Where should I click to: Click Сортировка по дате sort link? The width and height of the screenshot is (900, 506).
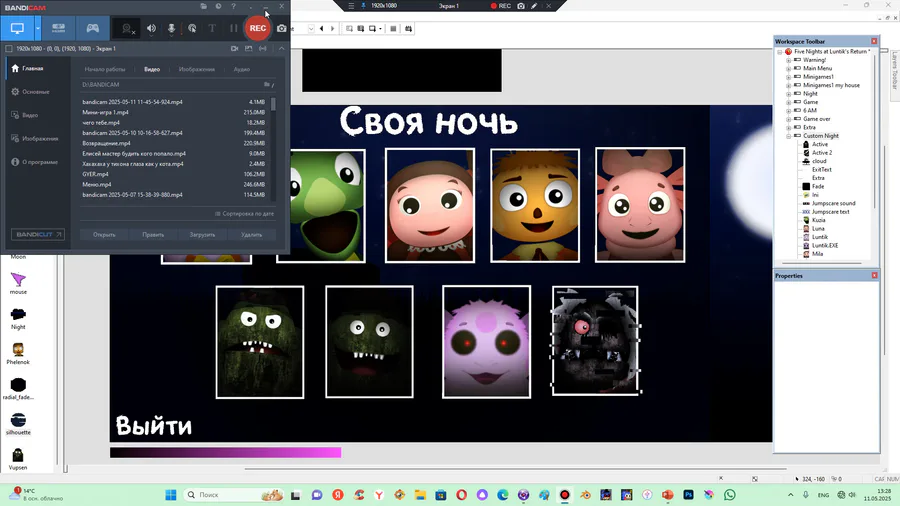pos(245,213)
